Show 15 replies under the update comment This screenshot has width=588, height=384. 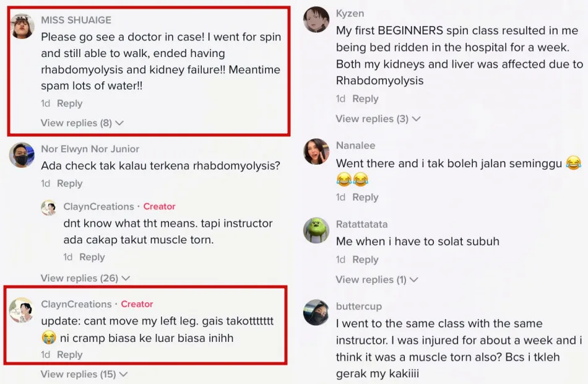pyautogui.click(x=84, y=374)
